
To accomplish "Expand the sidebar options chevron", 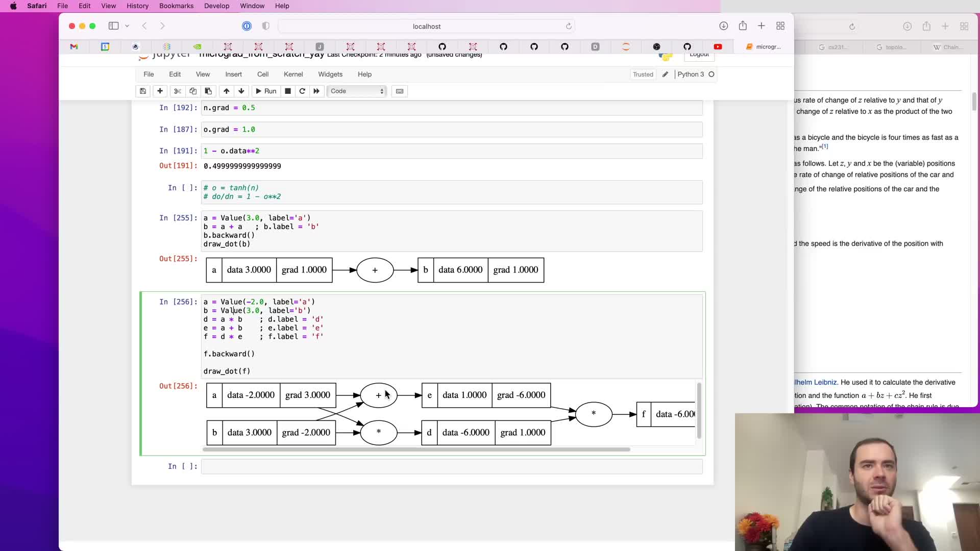I will [127, 26].
